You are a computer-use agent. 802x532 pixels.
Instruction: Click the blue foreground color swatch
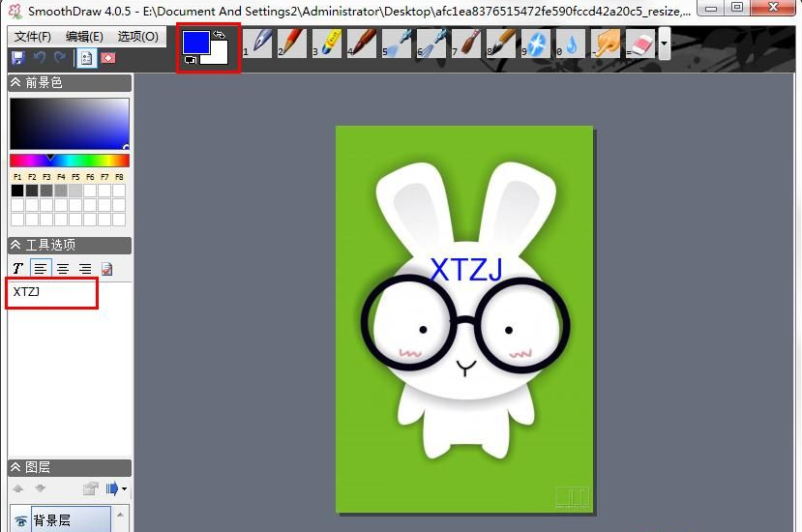(x=194, y=43)
